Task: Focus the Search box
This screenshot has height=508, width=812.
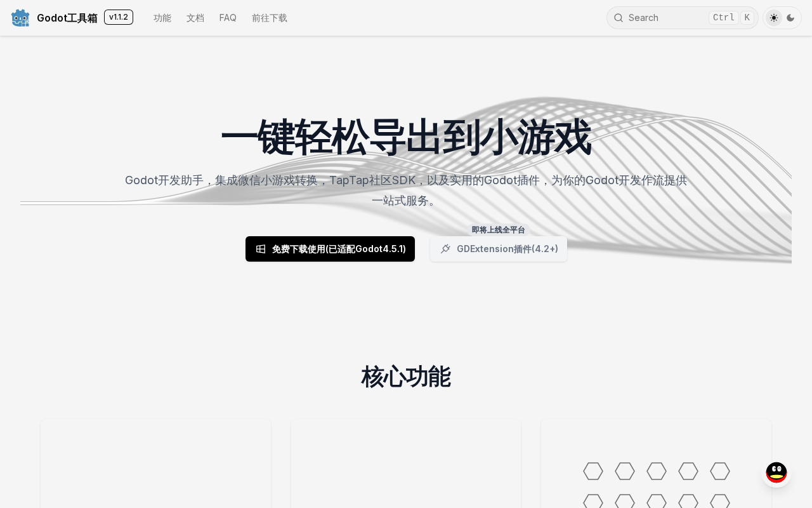Action: pos(683,18)
